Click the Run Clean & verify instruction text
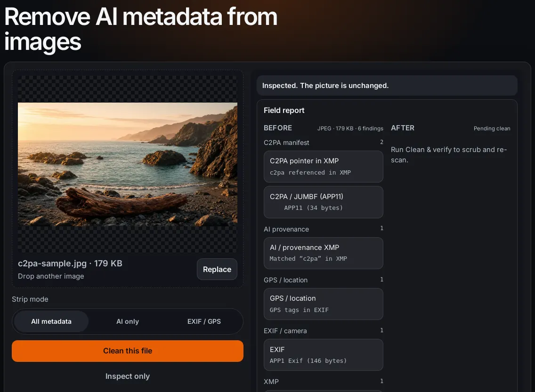The image size is (535, 392). tap(449, 155)
